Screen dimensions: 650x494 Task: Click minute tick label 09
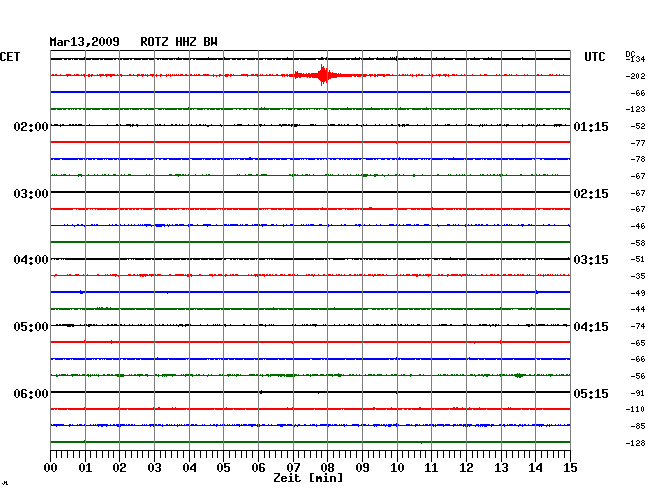coord(362,468)
